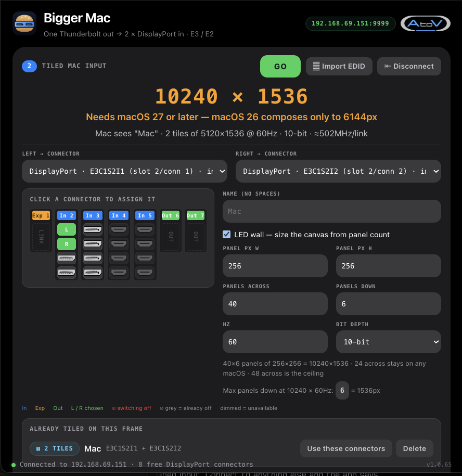Click the Hz field showing 60
This screenshot has height=476, width=462.
point(275,342)
